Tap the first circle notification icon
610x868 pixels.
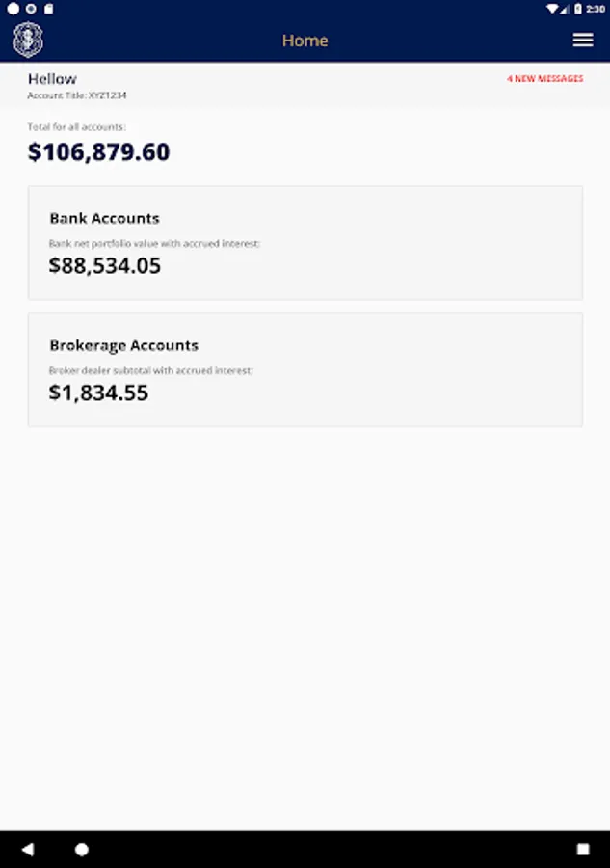13,8
